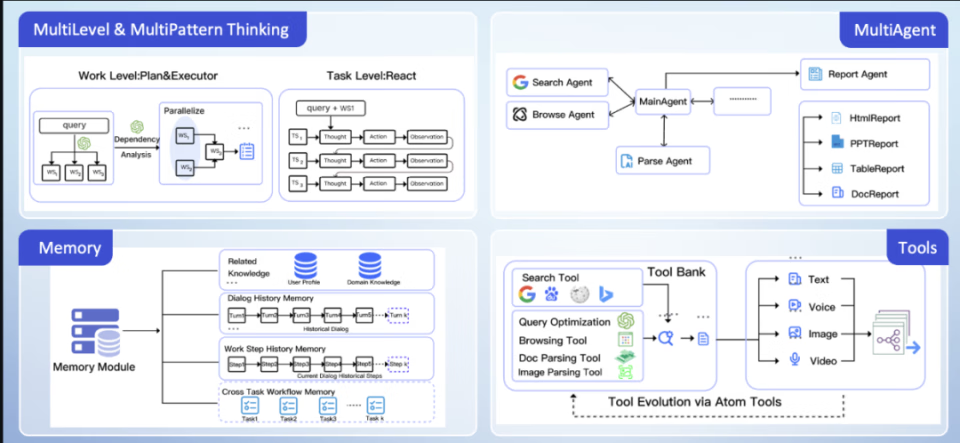Click the DocReport file icon
Viewport: 960px width, 443px height.
pyautogui.click(x=836, y=194)
